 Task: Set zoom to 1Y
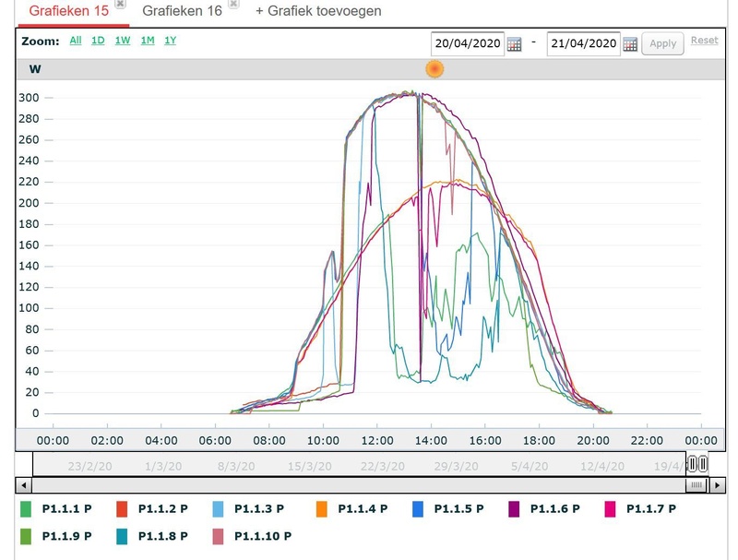(x=171, y=41)
